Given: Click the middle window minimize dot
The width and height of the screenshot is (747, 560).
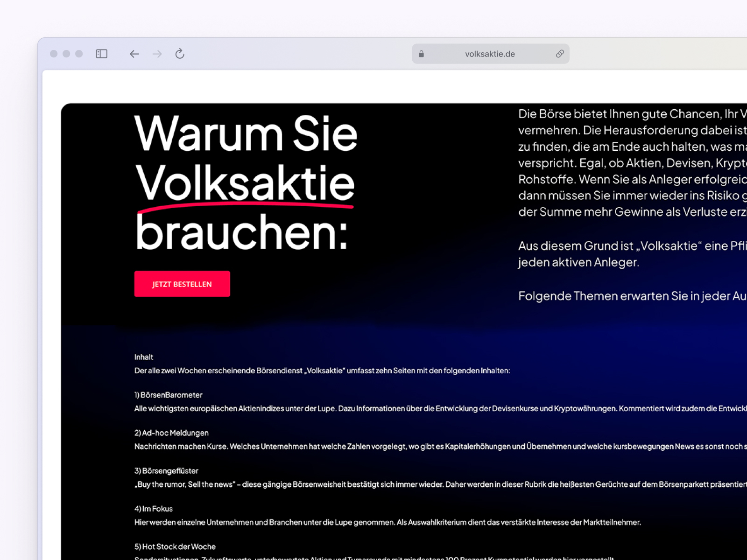Looking at the screenshot, I should tap(66, 54).
